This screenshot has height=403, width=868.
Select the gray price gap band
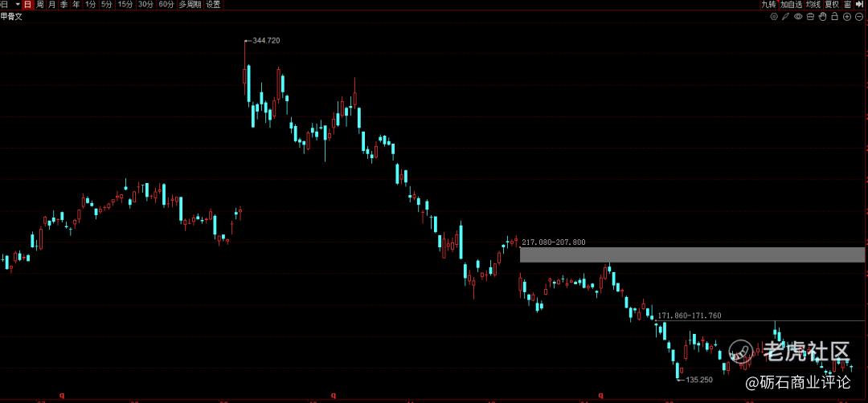[x=691, y=254]
